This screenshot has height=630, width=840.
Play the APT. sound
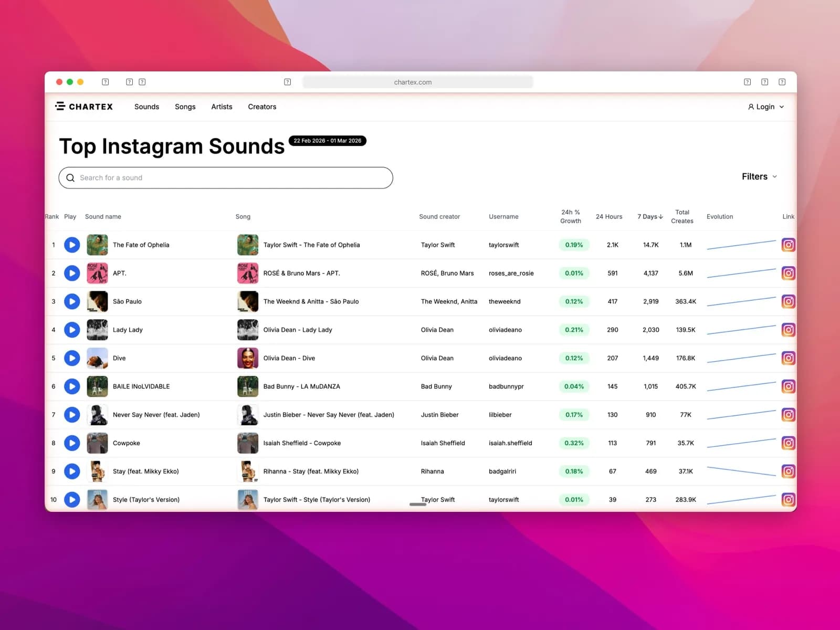point(72,273)
